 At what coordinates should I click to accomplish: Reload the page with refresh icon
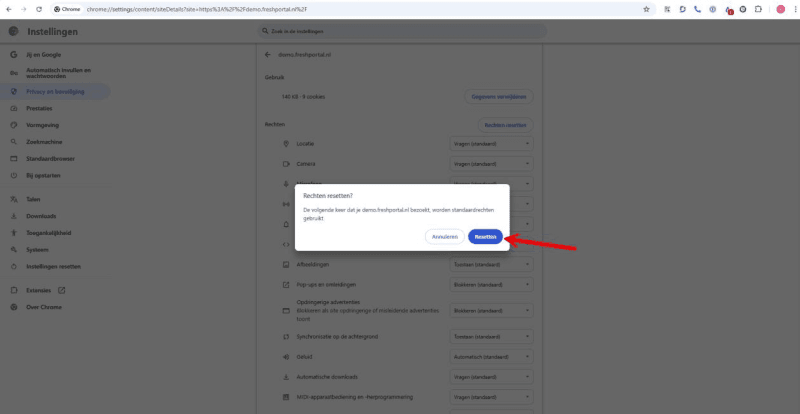[x=39, y=9]
